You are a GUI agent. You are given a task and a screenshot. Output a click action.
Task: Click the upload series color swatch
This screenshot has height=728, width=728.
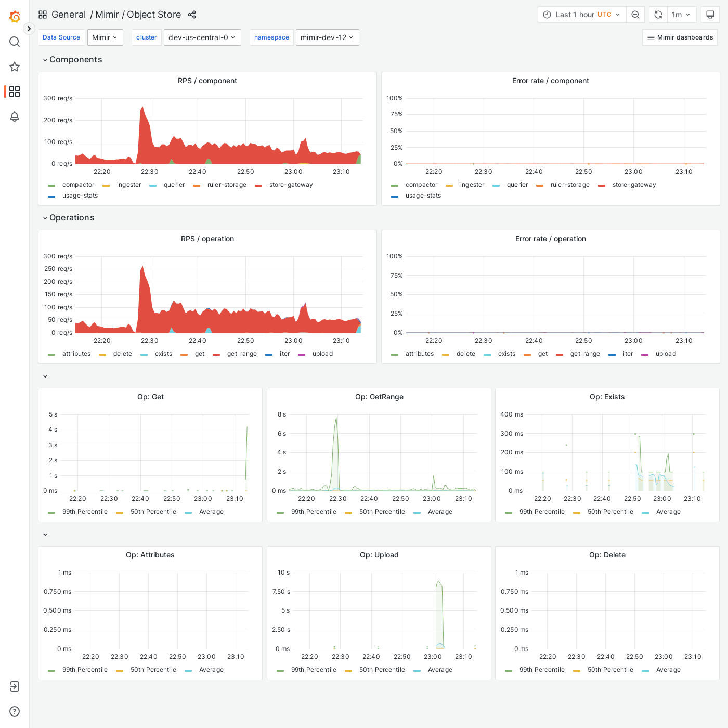point(302,354)
